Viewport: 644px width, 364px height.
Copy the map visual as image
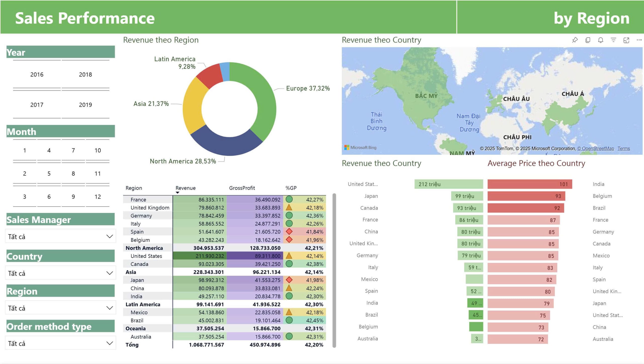588,40
